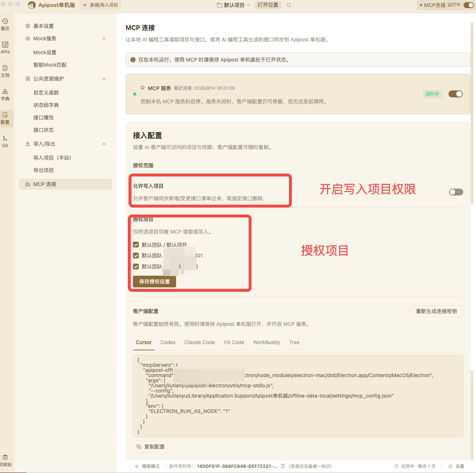Image resolution: width=476 pixels, height=473 pixels.
Task: Click the 基本设置 settings icon
Action: 28,26
